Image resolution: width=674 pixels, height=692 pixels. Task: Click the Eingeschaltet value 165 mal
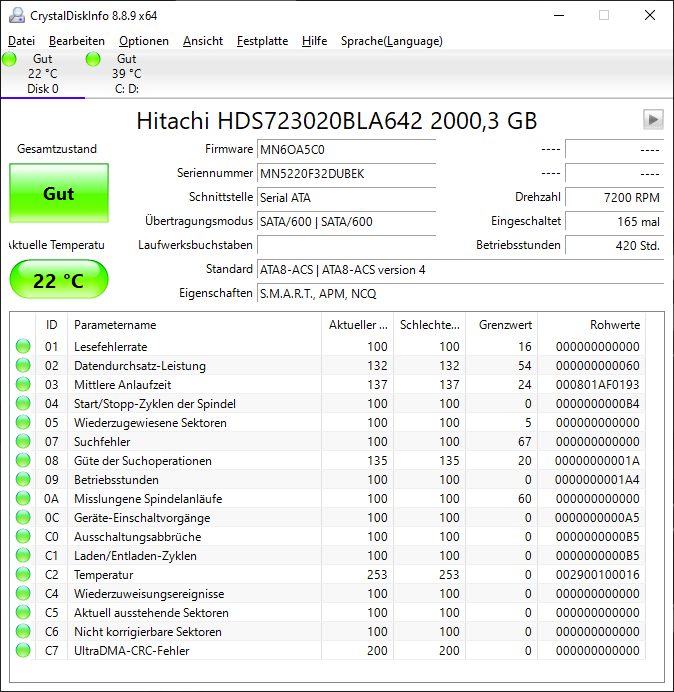click(x=614, y=221)
